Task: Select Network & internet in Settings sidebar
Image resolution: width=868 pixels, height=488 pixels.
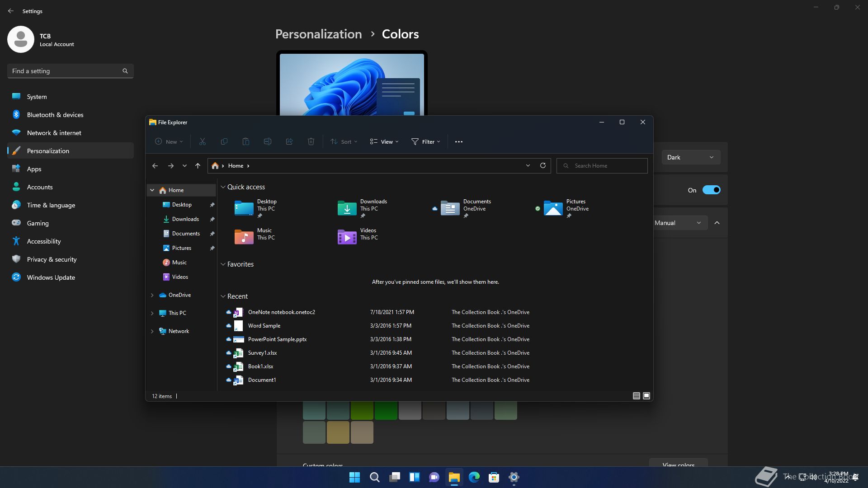Action: (71, 133)
